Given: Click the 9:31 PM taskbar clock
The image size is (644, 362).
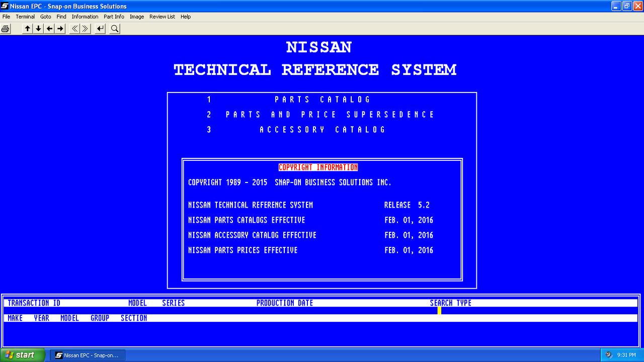Looking at the screenshot, I should (626, 355).
